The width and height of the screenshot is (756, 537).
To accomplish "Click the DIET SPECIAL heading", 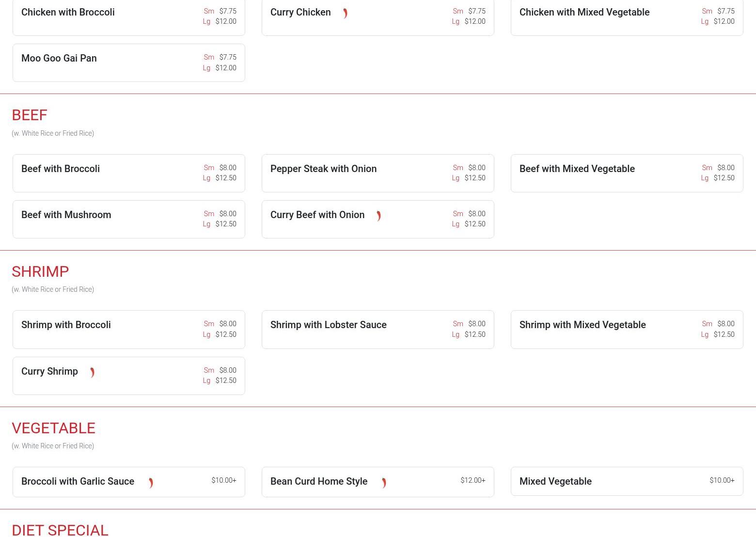I will point(60,530).
